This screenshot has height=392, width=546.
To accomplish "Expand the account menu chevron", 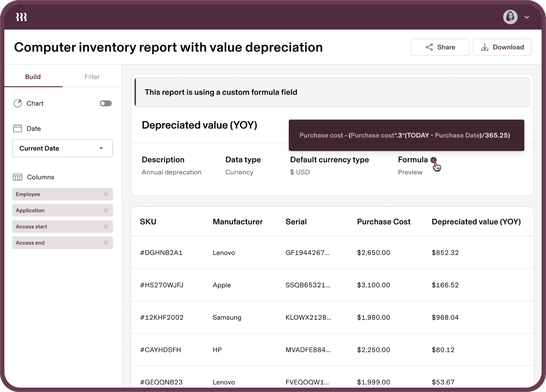I will pyautogui.click(x=527, y=17).
